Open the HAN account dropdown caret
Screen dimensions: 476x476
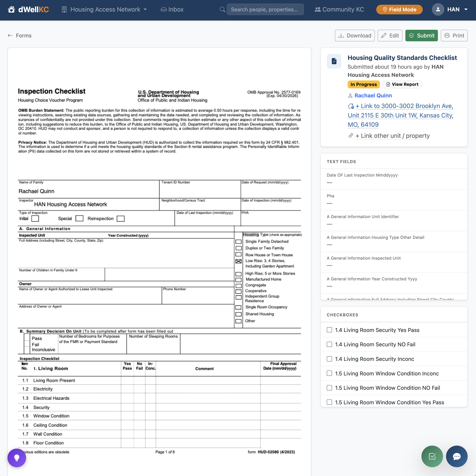[x=466, y=9]
